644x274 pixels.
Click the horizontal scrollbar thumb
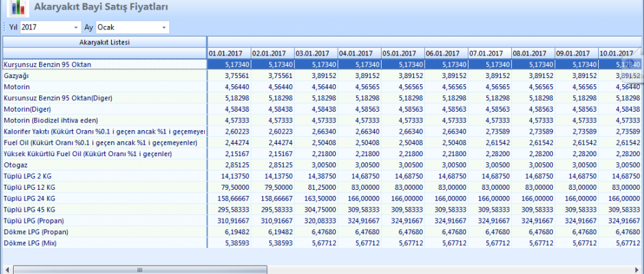pos(140,270)
